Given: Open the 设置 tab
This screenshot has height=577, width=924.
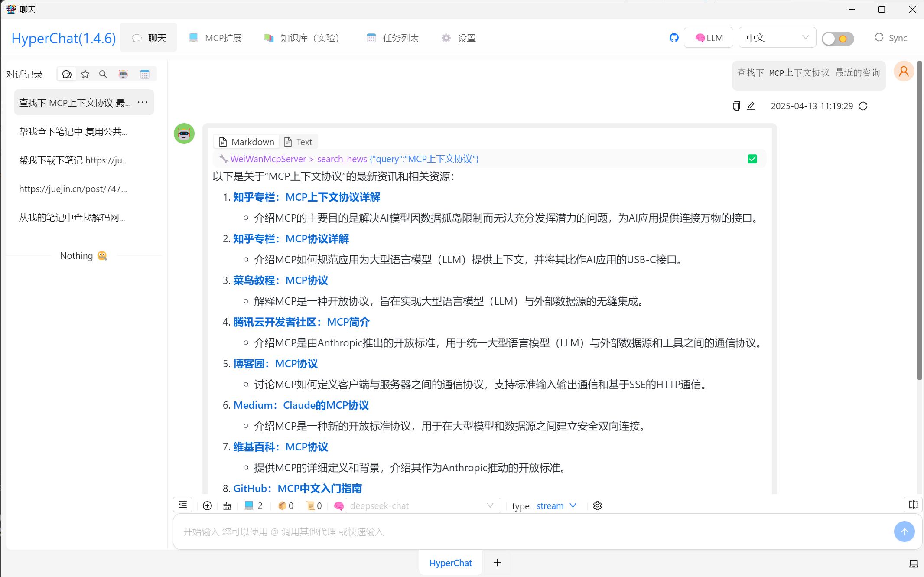Looking at the screenshot, I should tap(459, 38).
